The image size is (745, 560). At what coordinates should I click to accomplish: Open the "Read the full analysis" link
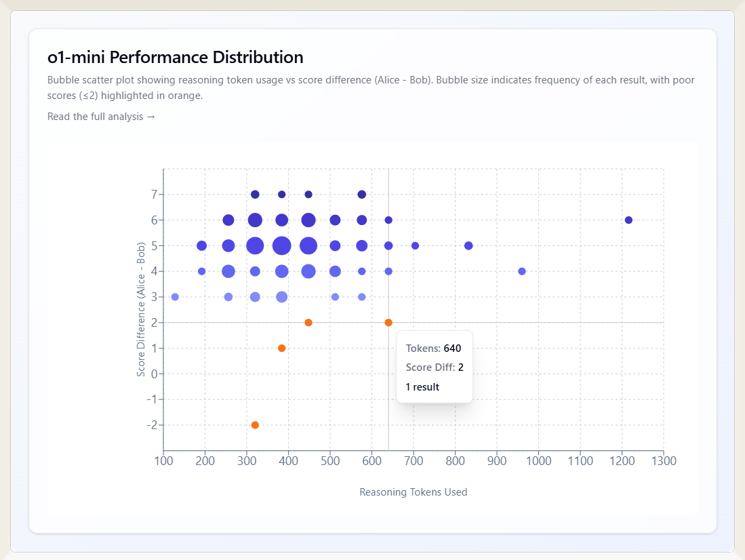click(x=101, y=117)
